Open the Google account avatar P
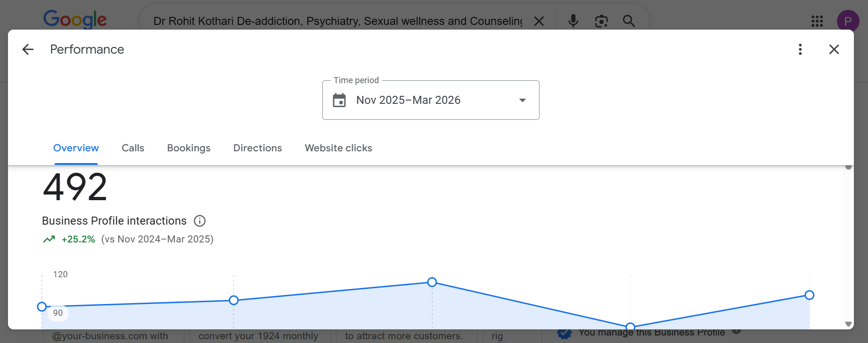Viewport: 868px width, 343px height. pos(848,21)
